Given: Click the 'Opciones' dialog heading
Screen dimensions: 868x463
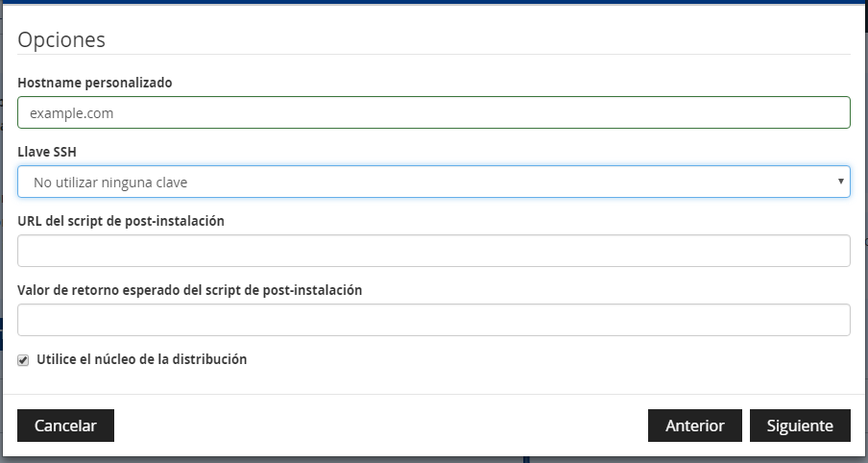Looking at the screenshot, I should (61, 40).
